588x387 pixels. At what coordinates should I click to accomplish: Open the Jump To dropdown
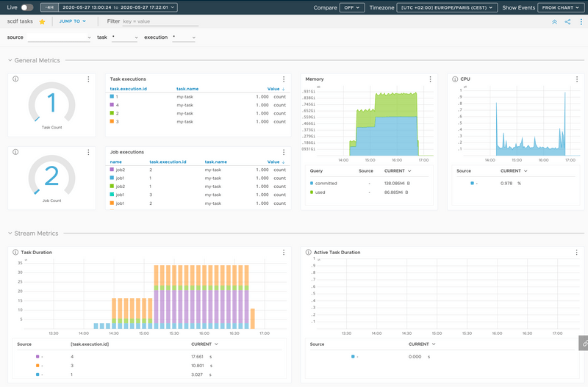click(x=72, y=22)
